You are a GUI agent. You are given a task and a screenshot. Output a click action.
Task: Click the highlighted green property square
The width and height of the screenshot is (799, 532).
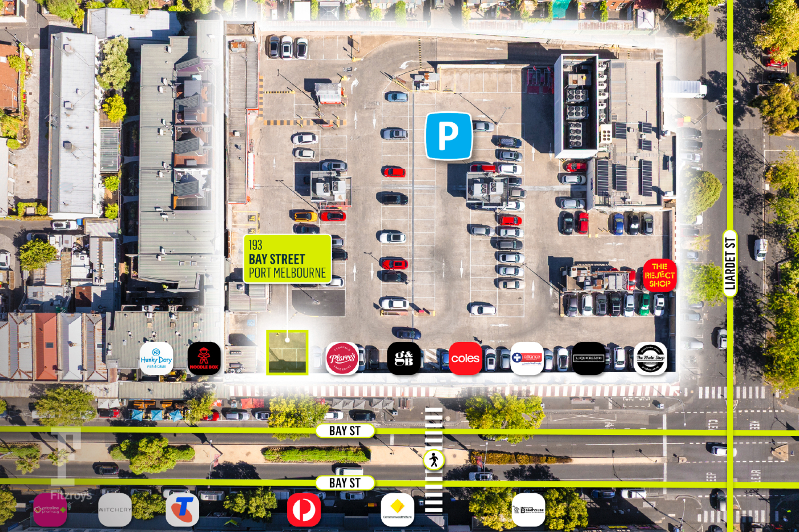(x=287, y=352)
